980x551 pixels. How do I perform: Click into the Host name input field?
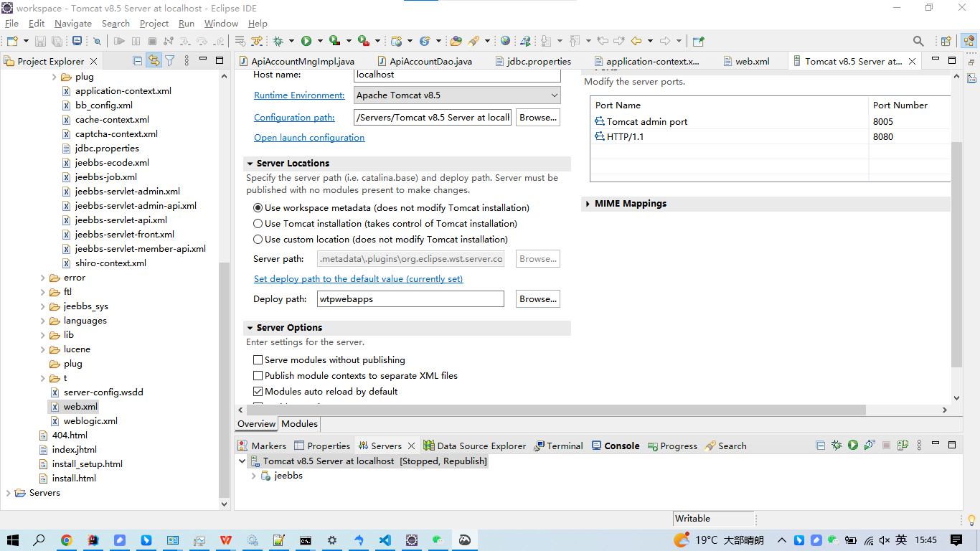tap(457, 75)
